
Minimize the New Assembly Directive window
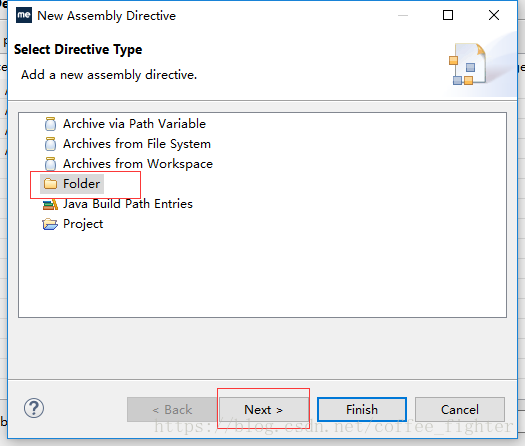(x=403, y=15)
